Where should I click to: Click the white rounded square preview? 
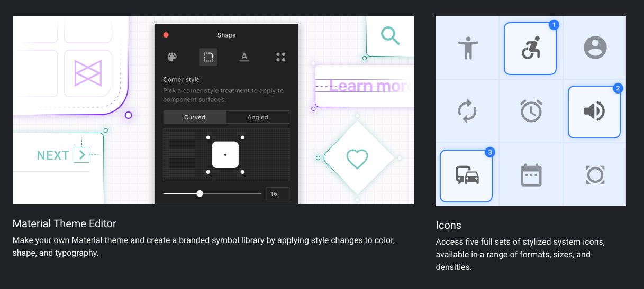pos(225,155)
